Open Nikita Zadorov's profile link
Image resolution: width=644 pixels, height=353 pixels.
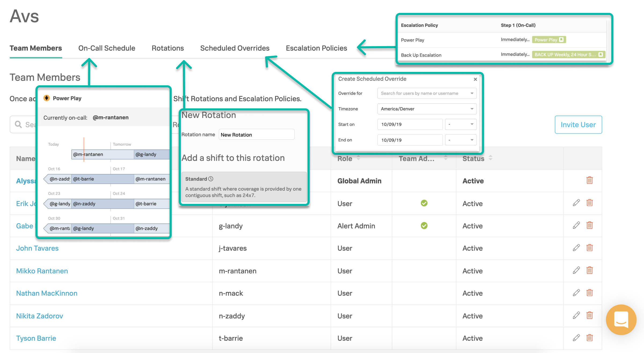39,316
